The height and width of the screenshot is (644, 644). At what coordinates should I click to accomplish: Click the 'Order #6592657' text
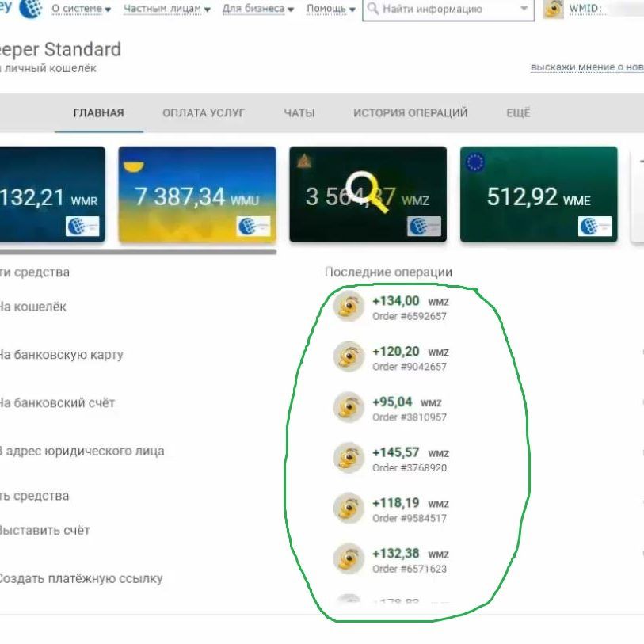(410, 316)
